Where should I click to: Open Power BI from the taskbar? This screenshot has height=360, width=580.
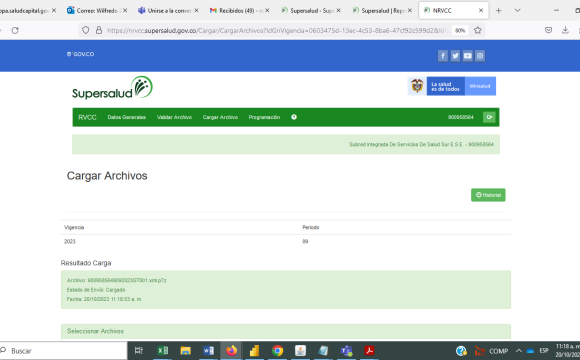254,350
